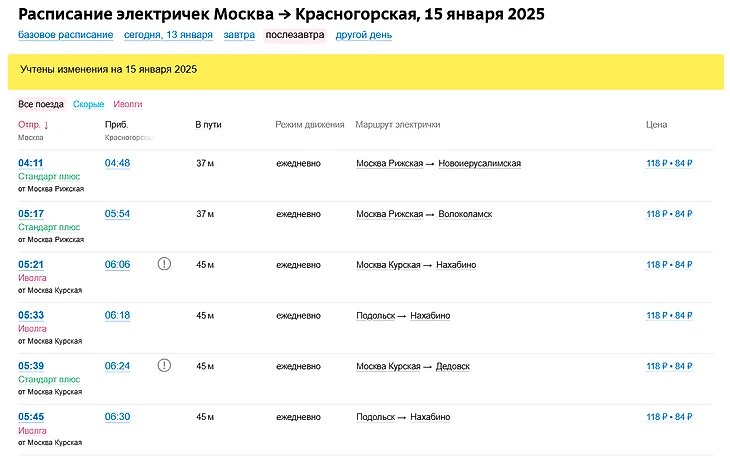This screenshot has height=458, width=730.
Task: Select Все поезда filter
Action: tap(41, 104)
